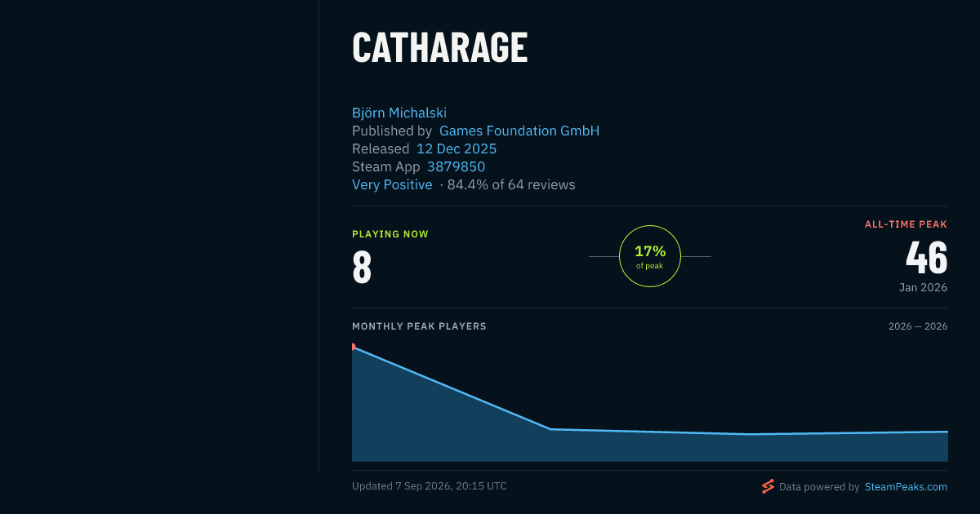Click the red peak marker on chart
Screen dimensions: 980x514
[x=354, y=347]
